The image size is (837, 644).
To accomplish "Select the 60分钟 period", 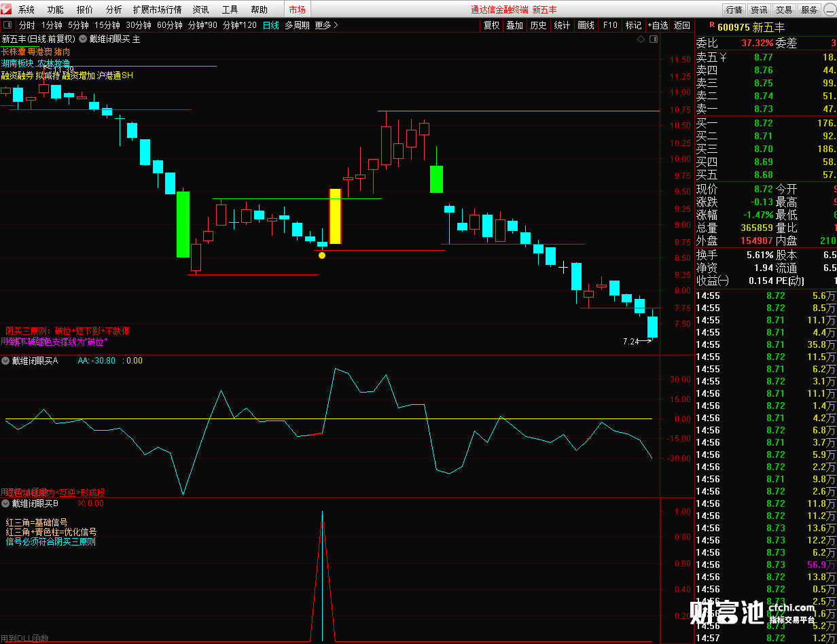I will point(170,25).
